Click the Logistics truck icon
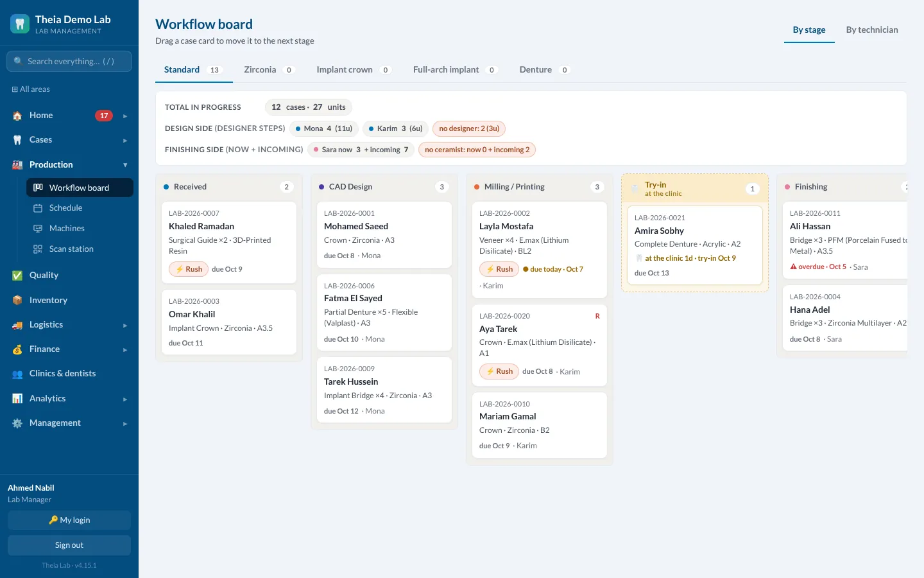The width and height of the screenshot is (924, 578). coord(17,325)
